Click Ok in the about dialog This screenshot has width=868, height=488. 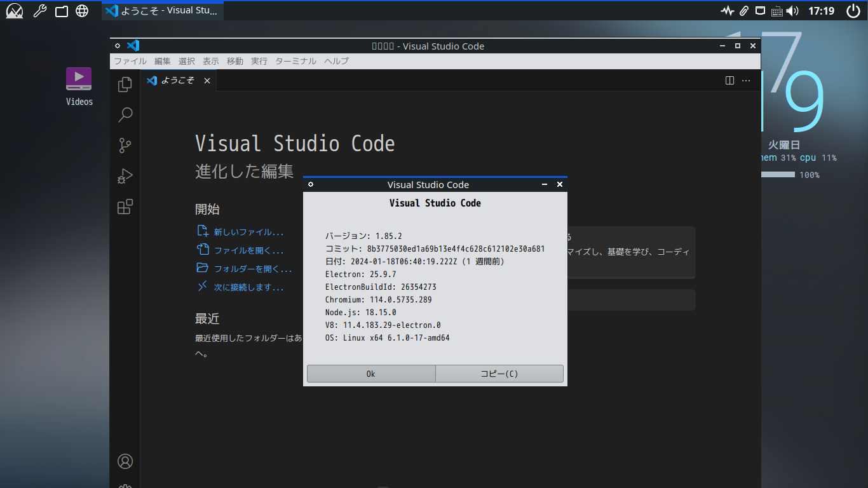(371, 374)
